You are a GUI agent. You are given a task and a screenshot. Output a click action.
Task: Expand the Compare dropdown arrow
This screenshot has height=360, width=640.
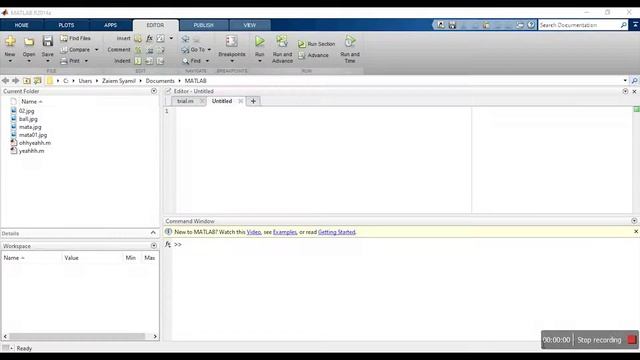click(97, 50)
